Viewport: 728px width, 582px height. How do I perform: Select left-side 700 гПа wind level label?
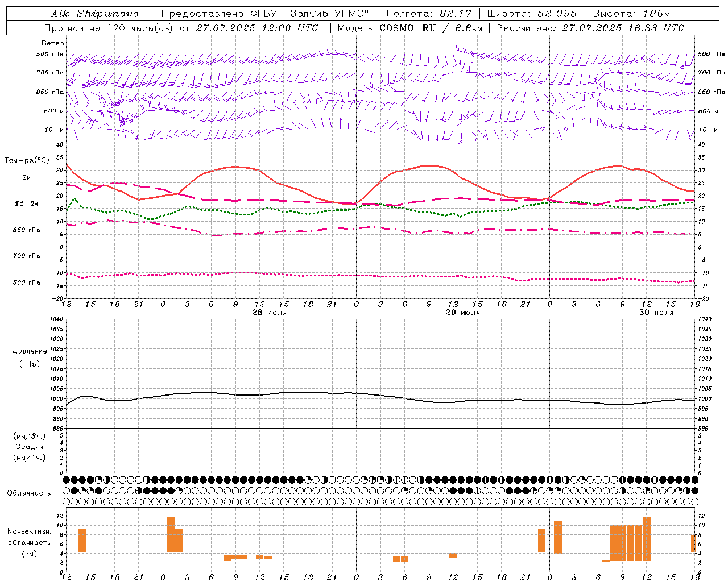(50, 73)
